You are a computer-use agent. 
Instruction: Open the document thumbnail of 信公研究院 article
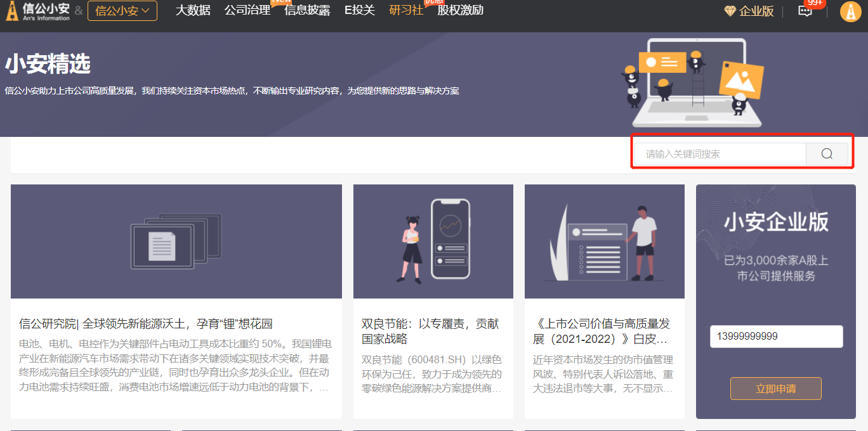click(176, 241)
